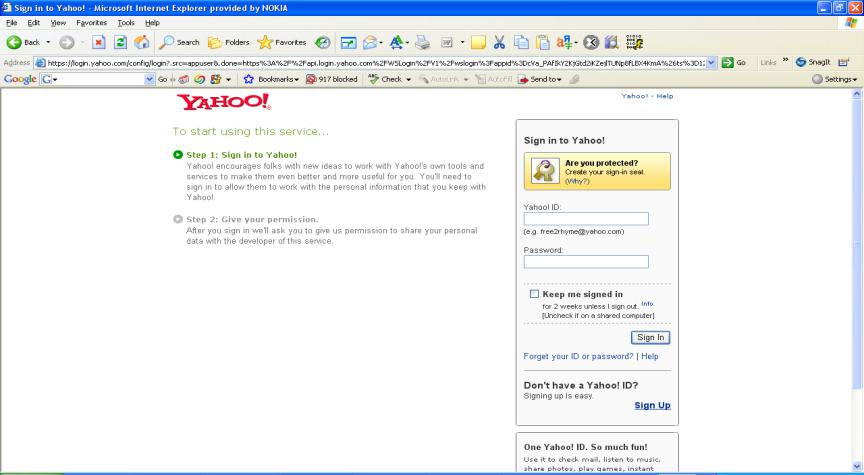This screenshot has height=475, width=864.
Task: Click the Go button beside address bar
Action: [733, 62]
